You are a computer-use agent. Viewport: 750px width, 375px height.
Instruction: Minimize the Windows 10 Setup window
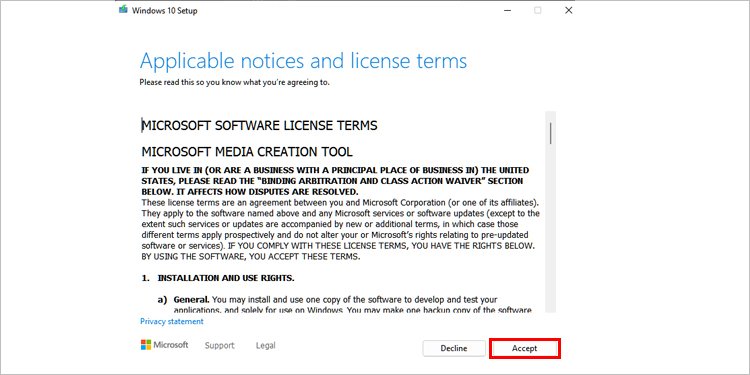(507, 10)
